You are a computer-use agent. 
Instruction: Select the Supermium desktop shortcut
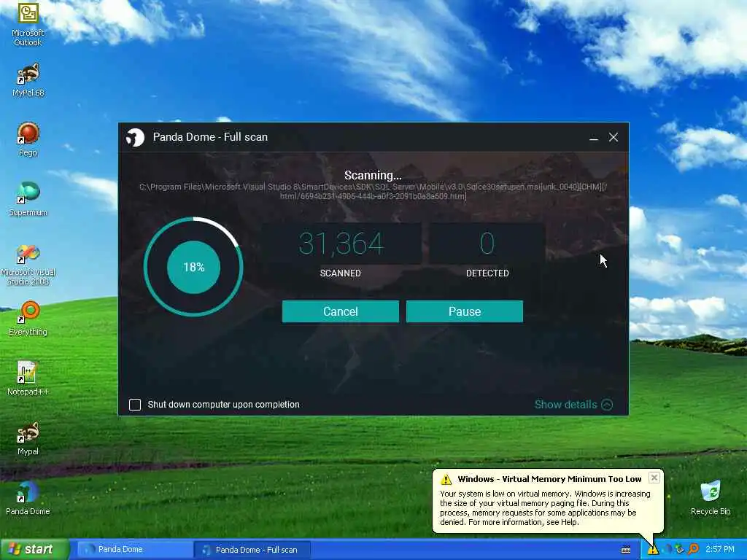[28, 199]
